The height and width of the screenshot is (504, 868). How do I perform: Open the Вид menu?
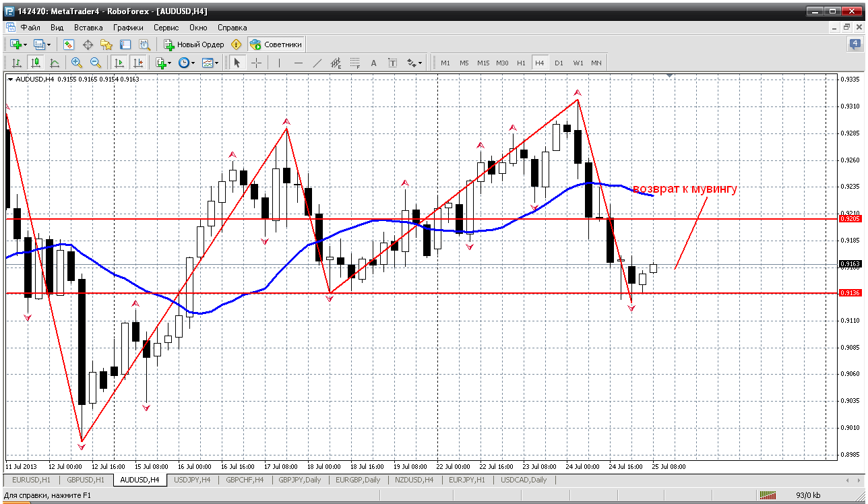pyautogui.click(x=57, y=28)
